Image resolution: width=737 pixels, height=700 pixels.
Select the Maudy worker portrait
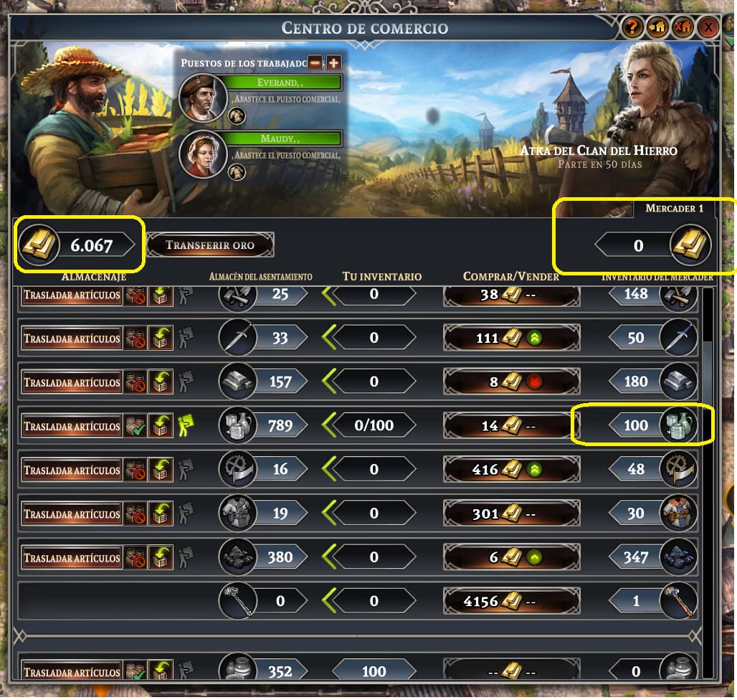(203, 155)
